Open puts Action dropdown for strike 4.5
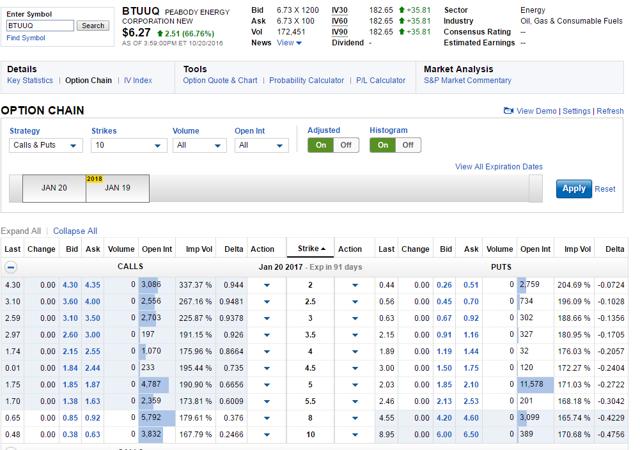The image size is (640, 450). point(355,368)
